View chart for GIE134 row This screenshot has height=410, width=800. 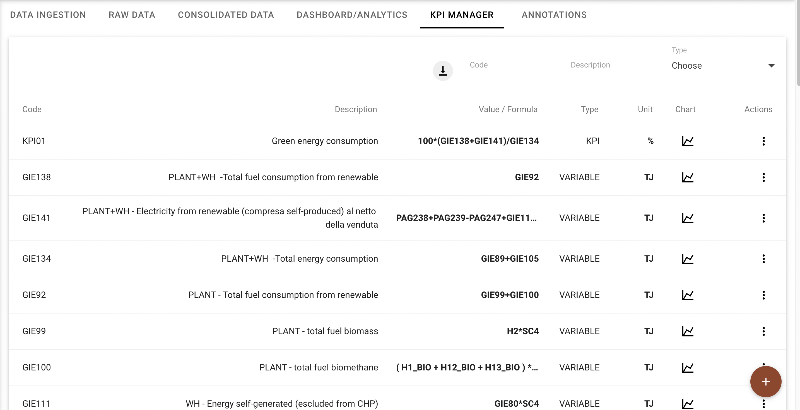coord(687,258)
